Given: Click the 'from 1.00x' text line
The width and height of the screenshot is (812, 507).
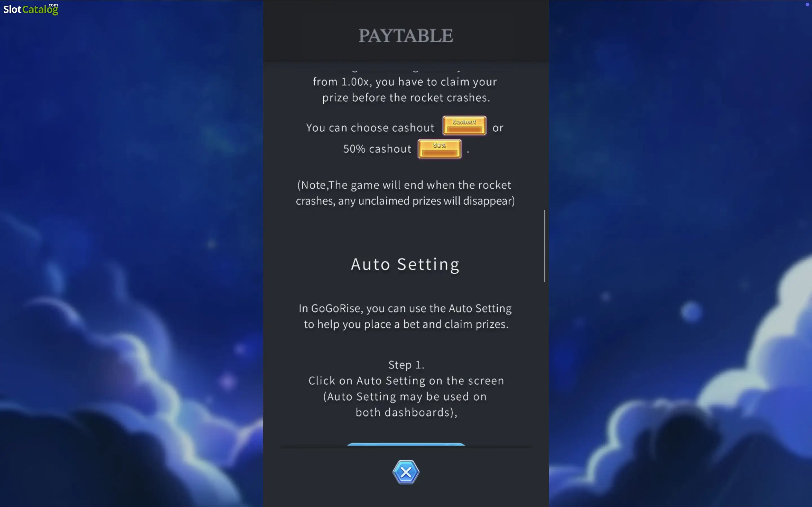Looking at the screenshot, I should (405, 82).
